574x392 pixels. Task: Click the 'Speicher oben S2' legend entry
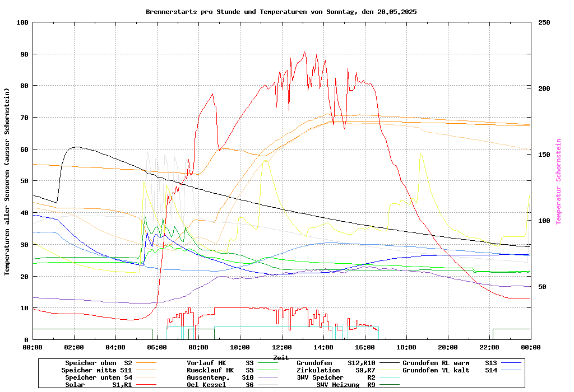[x=98, y=363]
